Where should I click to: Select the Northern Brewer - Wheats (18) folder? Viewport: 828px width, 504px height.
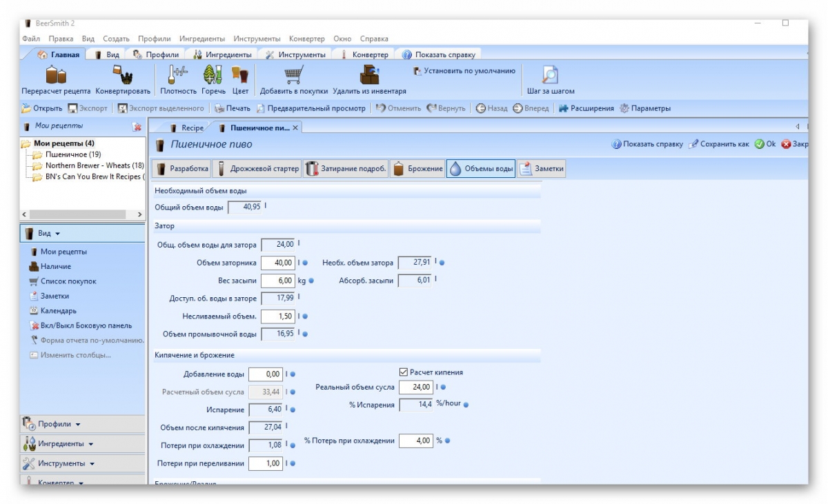point(89,165)
